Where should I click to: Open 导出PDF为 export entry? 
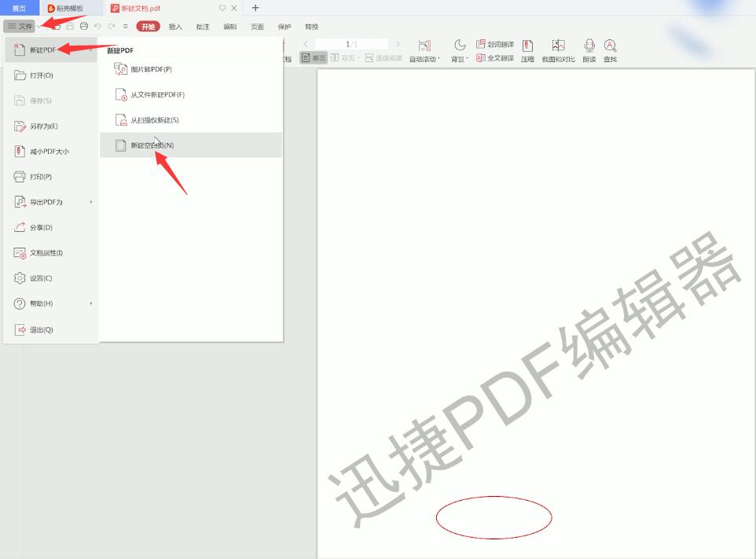click(50, 202)
